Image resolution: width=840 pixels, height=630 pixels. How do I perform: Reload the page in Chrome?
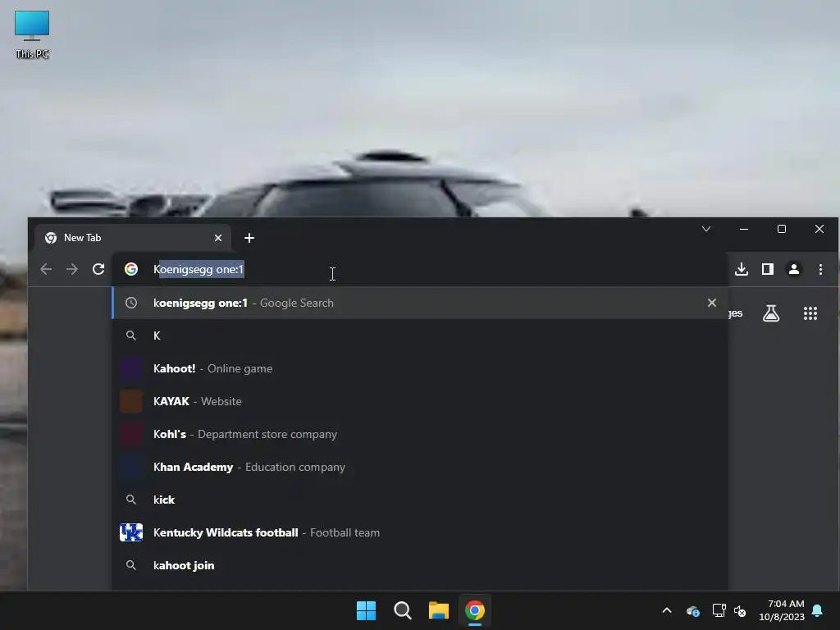pos(98,269)
